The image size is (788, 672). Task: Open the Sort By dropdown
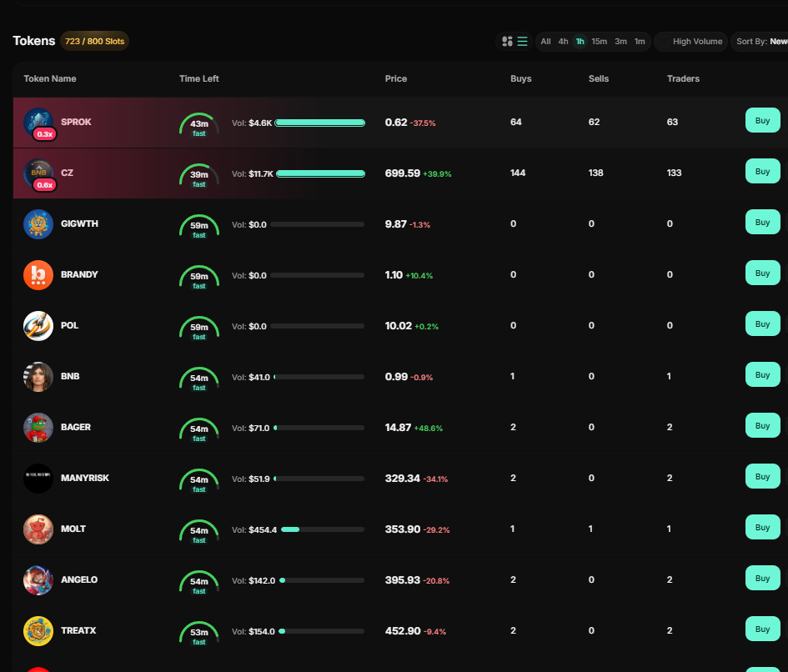[760, 41]
